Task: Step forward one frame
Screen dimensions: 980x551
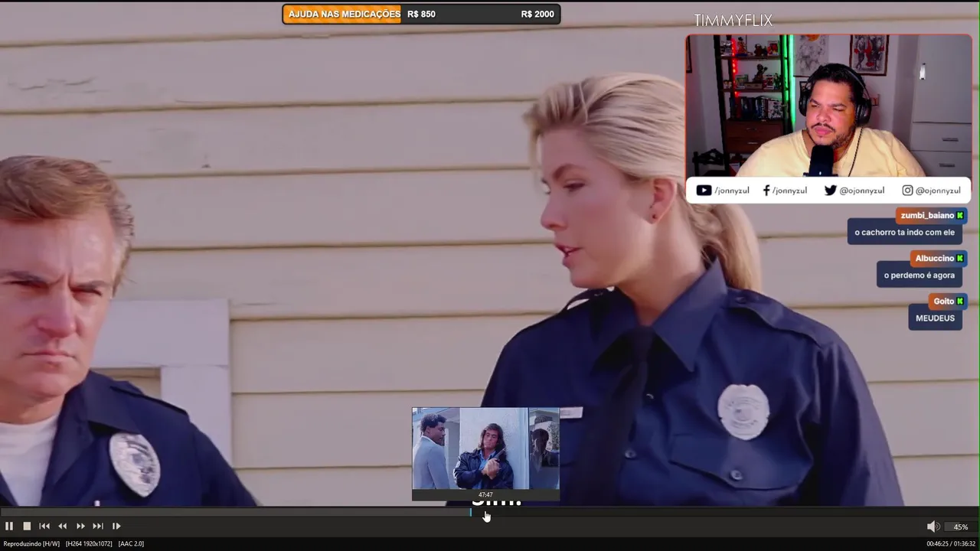Action: (x=116, y=526)
